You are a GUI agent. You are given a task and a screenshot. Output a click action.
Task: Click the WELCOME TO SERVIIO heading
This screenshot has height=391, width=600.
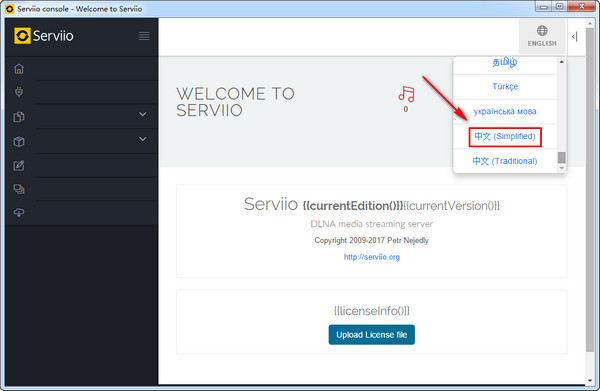(x=235, y=102)
